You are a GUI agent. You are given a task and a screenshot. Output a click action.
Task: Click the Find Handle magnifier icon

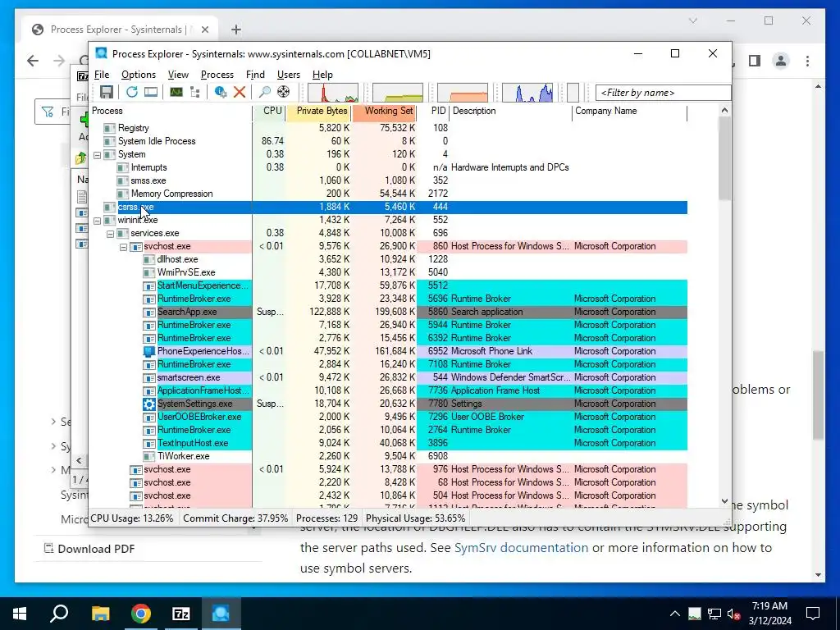point(264,92)
